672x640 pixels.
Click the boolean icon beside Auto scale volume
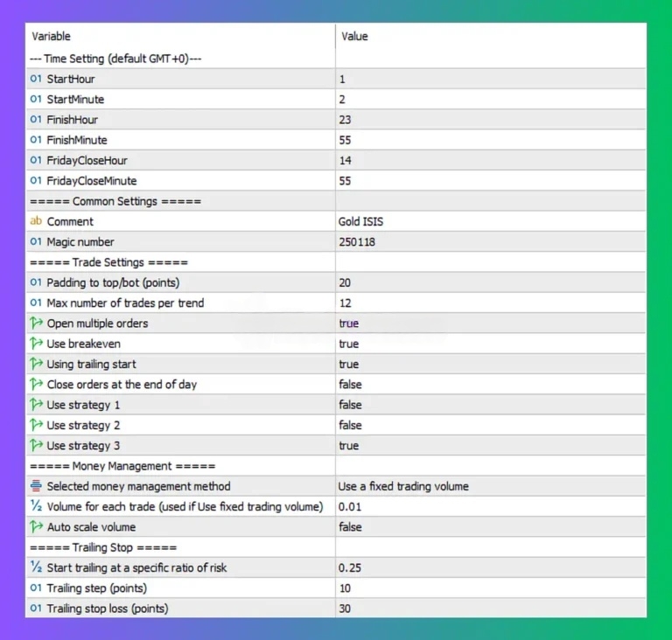(36, 527)
